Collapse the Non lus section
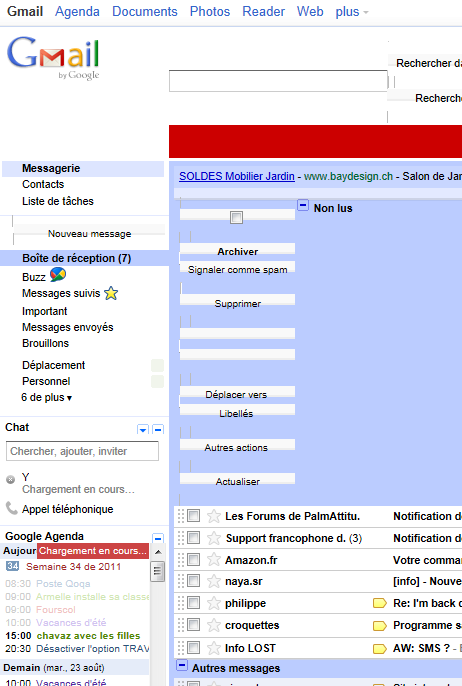 [x=303, y=205]
